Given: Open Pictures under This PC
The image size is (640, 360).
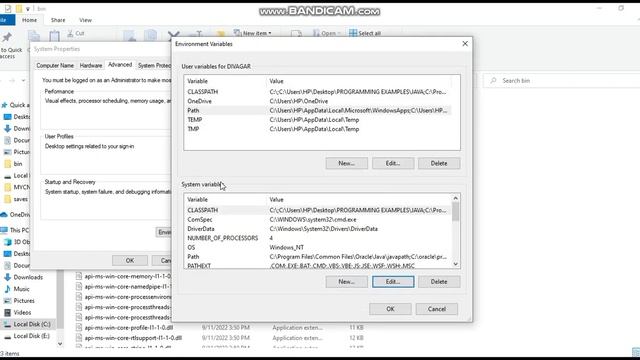Looking at the screenshot, I should [24, 301].
